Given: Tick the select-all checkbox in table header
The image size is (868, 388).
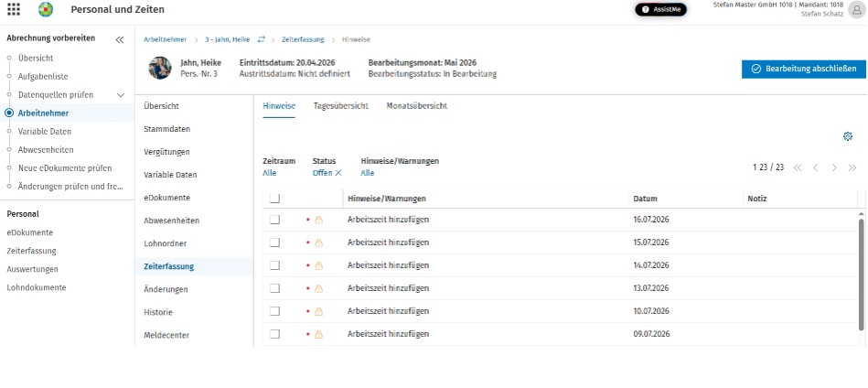Looking at the screenshot, I should click(274, 199).
